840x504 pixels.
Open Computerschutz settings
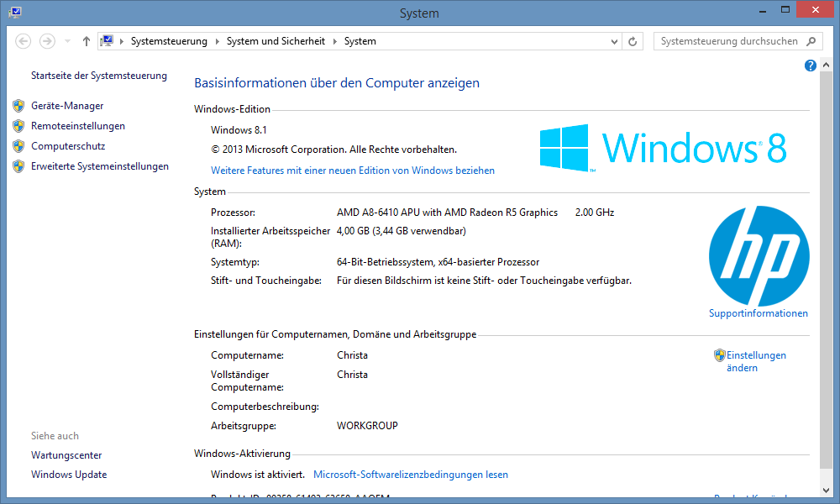coord(68,146)
